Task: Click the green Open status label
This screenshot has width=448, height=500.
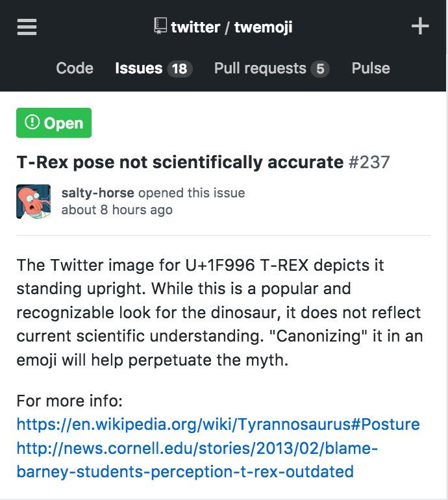Action: tap(54, 123)
